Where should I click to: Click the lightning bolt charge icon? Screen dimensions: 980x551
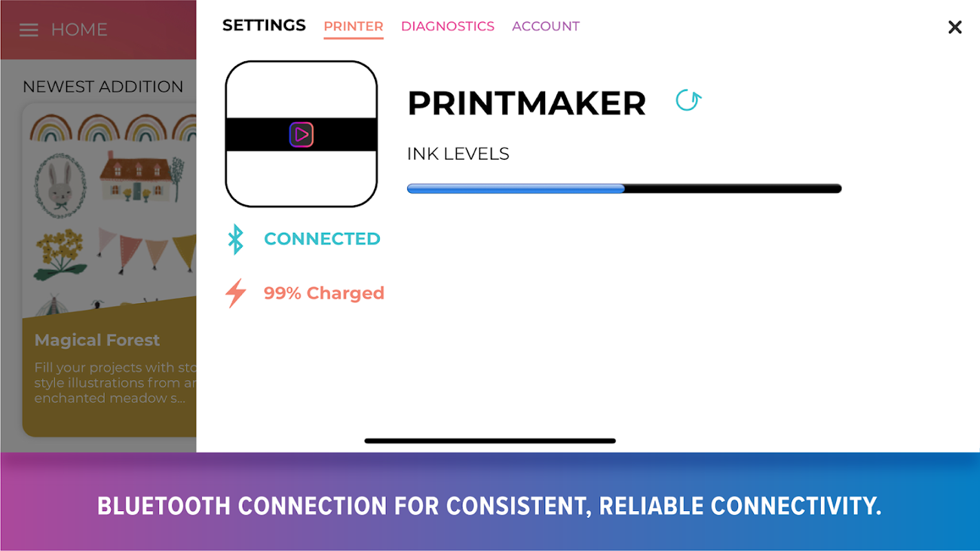[x=236, y=293]
